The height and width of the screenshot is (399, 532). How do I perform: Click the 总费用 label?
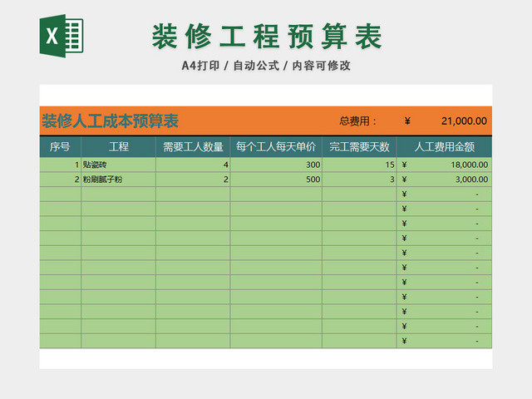(357, 121)
